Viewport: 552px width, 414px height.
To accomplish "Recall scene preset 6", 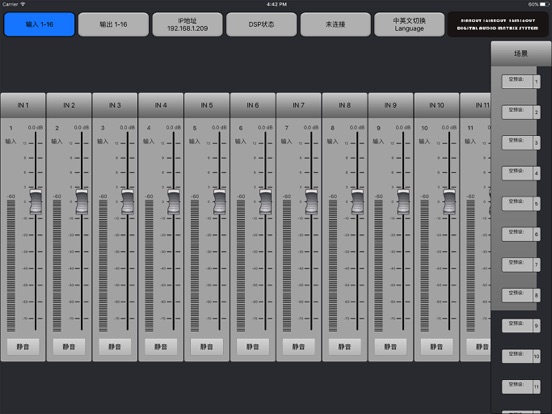I will (x=521, y=234).
